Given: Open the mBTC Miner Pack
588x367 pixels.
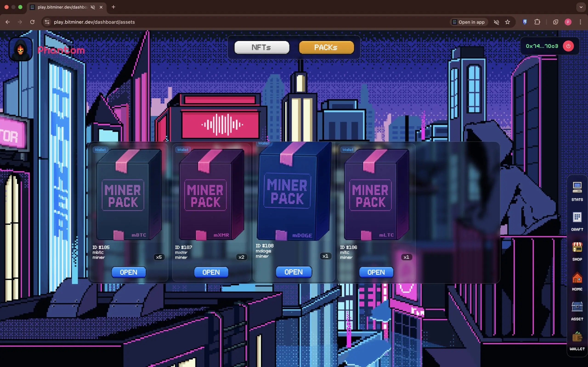Looking at the screenshot, I should (x=128, y=272).
